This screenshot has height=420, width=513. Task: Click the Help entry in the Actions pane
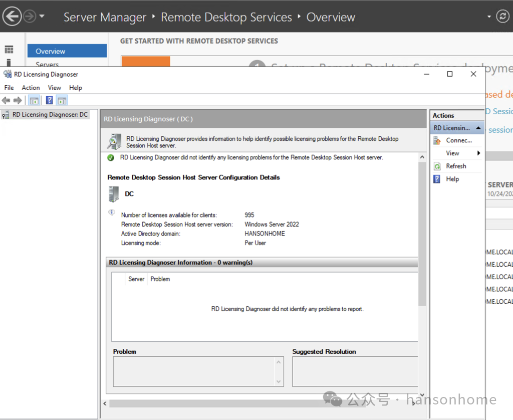click(x=452, y=179)
